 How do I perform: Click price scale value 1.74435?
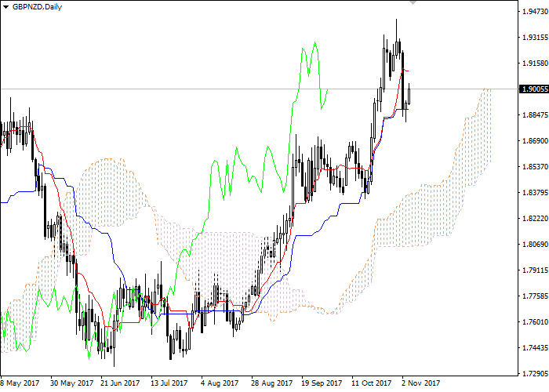[x=535, y=348]
